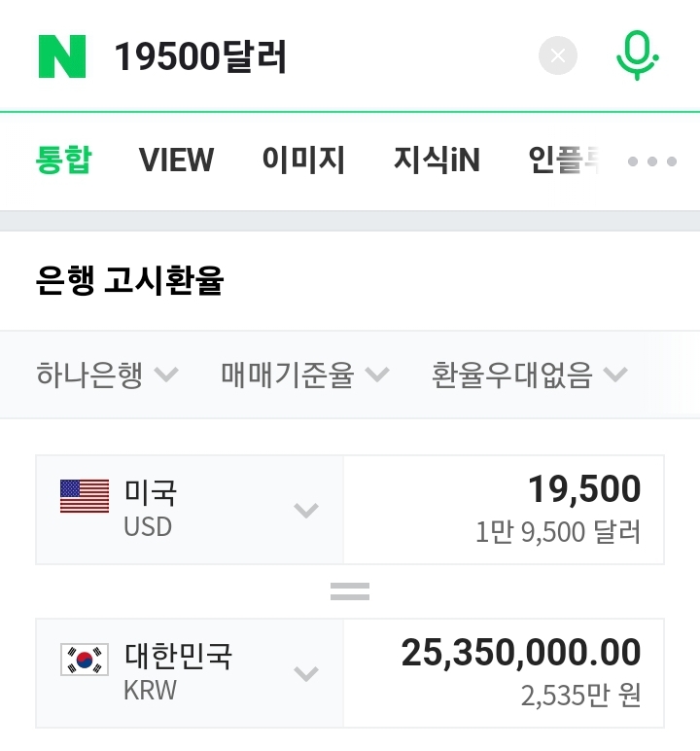Tap the equals sign between currencies
This screenshot has height=751, width=700.
(x=350, y=590)
